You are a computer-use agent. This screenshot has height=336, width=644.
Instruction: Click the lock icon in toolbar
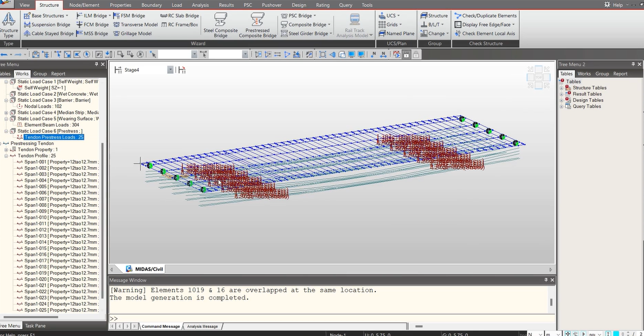(x=406, y=54)
